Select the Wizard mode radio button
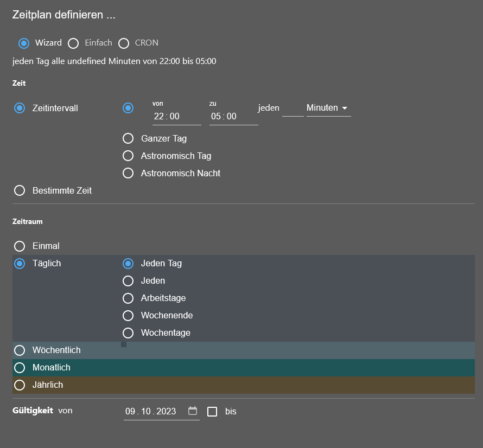483x448 pixels. 24,43
